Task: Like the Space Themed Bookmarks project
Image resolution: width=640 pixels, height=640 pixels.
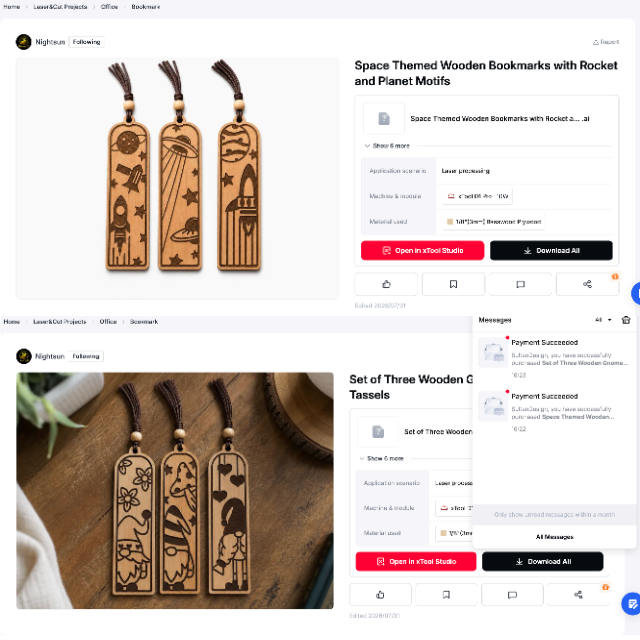Action: [386, 284]
